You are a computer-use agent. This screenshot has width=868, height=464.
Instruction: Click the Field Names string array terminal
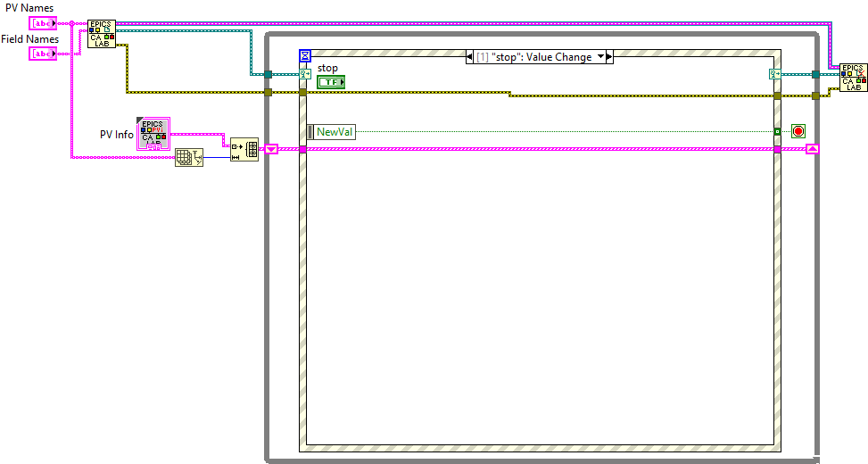tap(42, 54)
